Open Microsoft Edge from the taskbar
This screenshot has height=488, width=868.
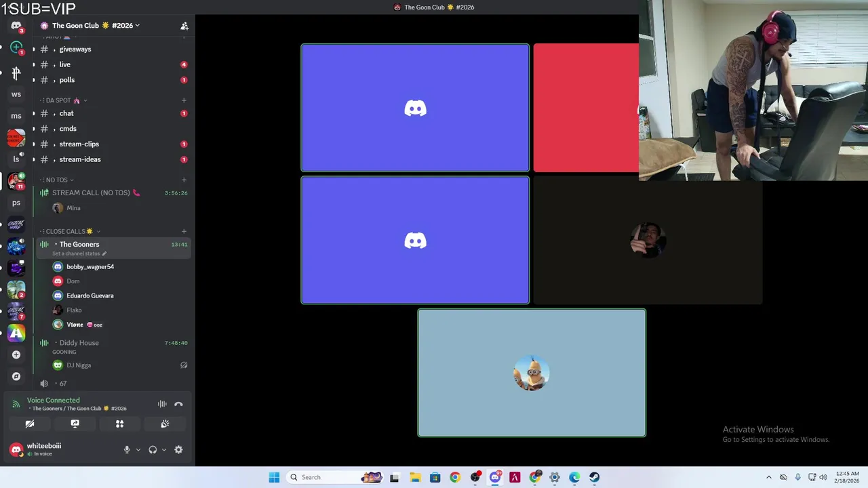574,477
